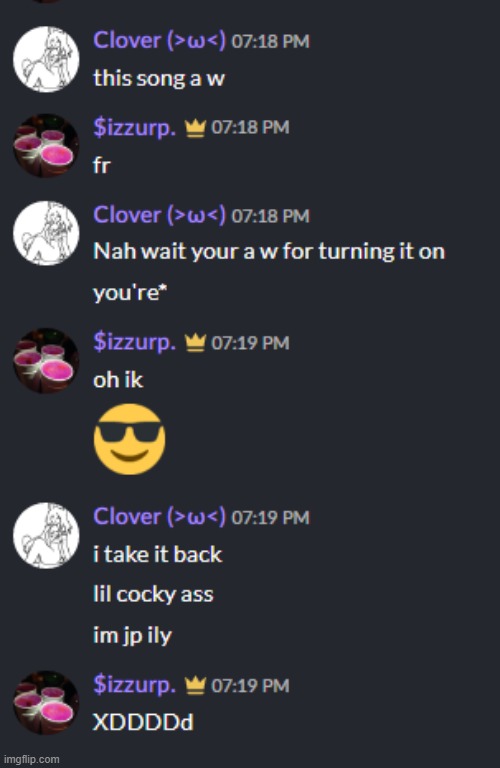Click $izzurp username above "oh ik"
Screen dimensions: 500x768
coord(134,342)
